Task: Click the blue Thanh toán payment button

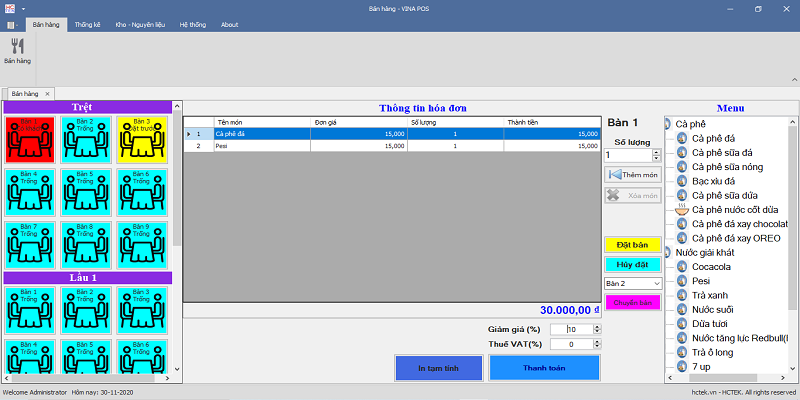Action: pyautogui.click(x=544, y=368)
